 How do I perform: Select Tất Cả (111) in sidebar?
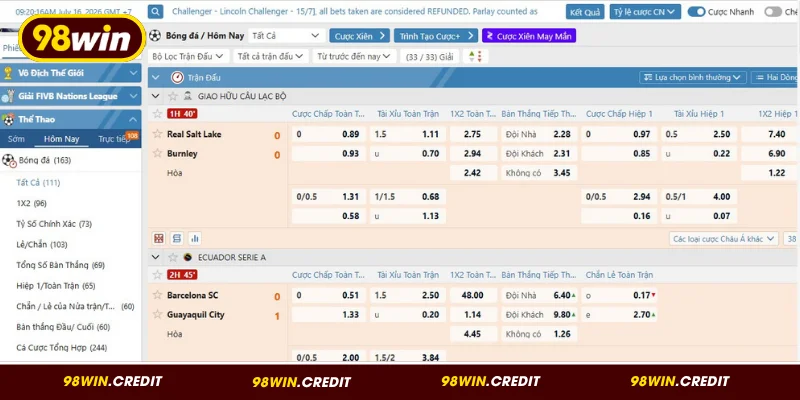point(38,183)
